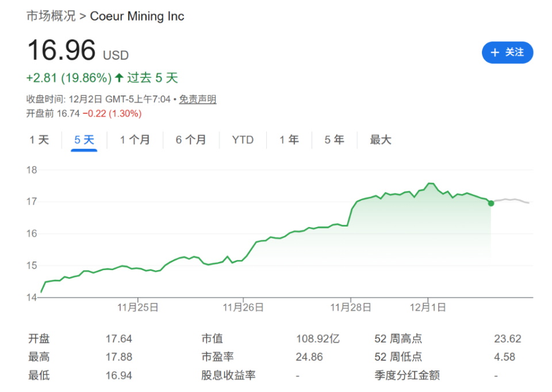
Task: Select the YTD chart range
Action: point(243,140)
